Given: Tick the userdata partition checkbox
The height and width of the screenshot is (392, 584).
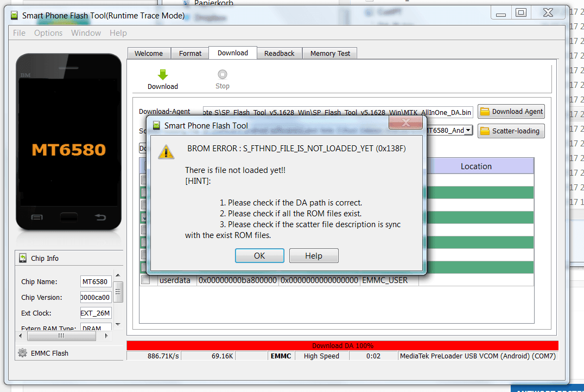Looking at the screenshot, I should click(145, 280).
